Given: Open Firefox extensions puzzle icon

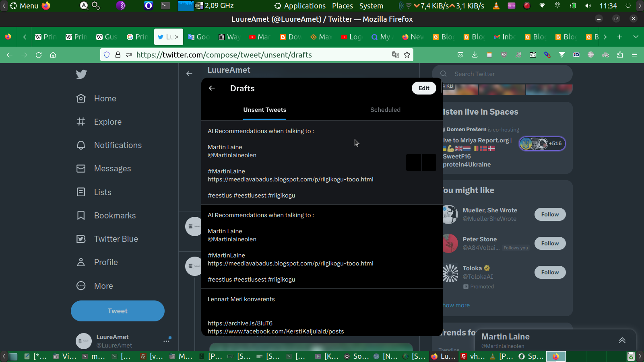Looking at the screenshot, I should 620,55.
